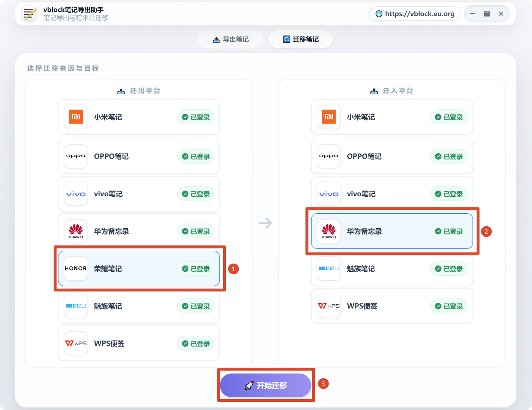
Task: Click 已登录 badge for source 荣耀笔记
Action: (196, 269)
